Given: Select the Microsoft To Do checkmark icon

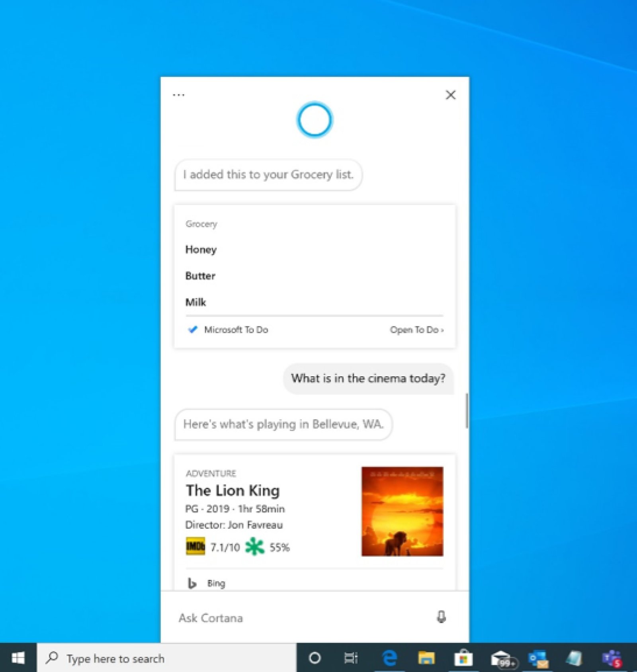Looking at the screenshot, I should 193,330.
